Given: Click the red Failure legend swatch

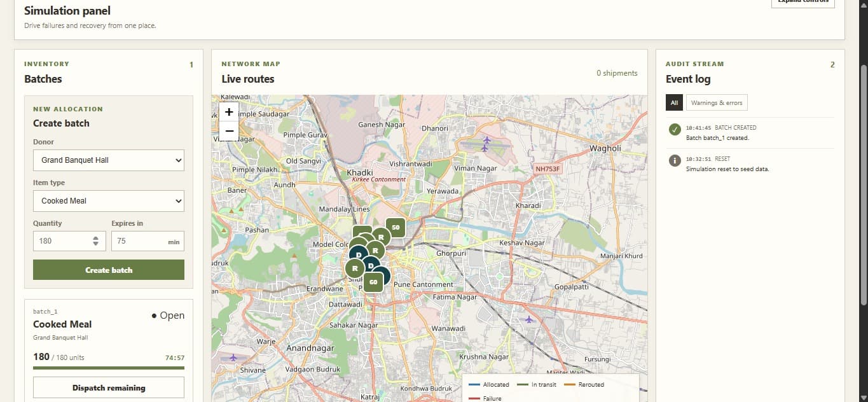Looking at the screenshot, I should tap(474, 399).
